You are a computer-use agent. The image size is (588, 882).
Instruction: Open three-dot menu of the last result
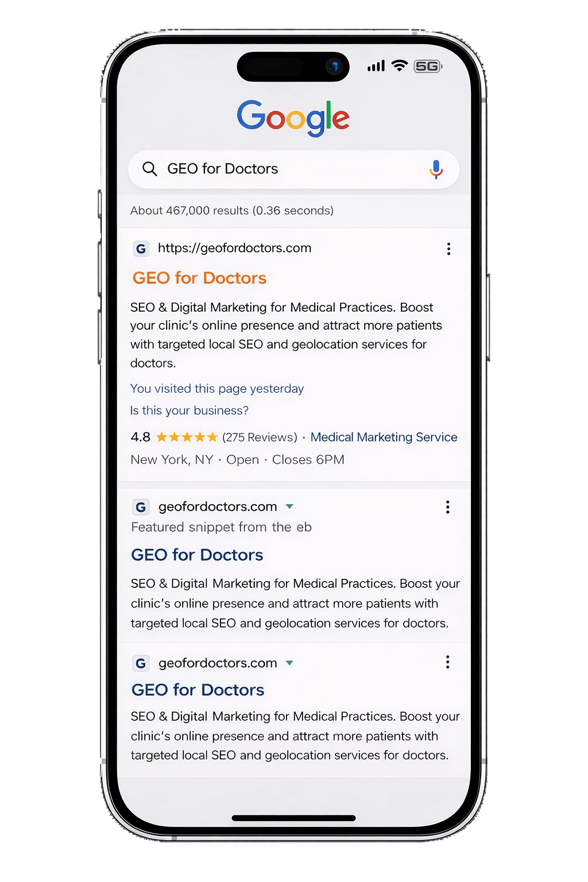click(448, 662)
